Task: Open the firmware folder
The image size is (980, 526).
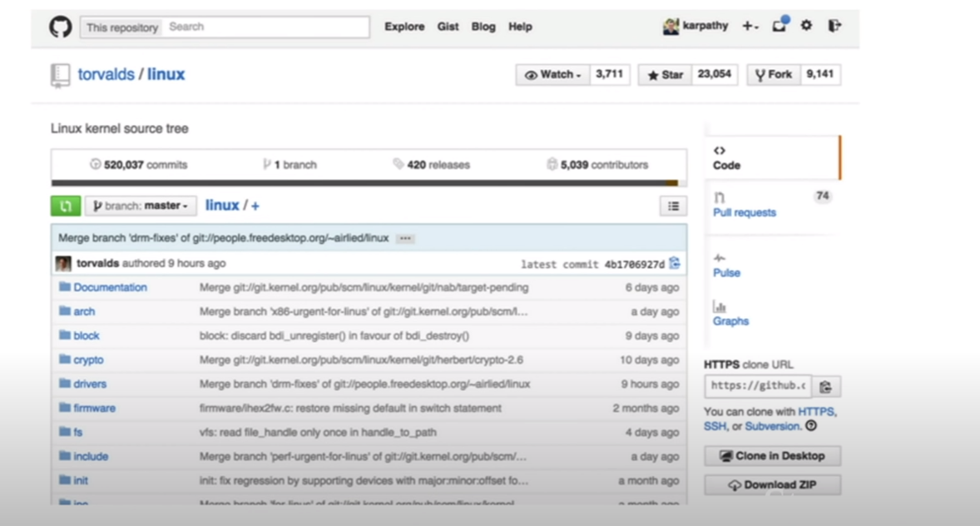Action: [x=94, y=409]
